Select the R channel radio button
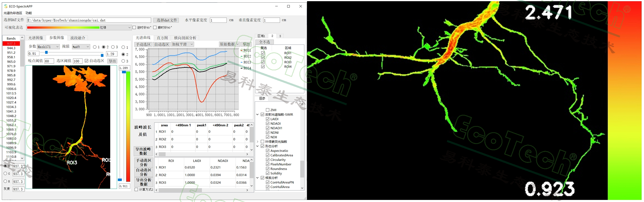This screenshot has height=202, width=644. pos(5,181)
